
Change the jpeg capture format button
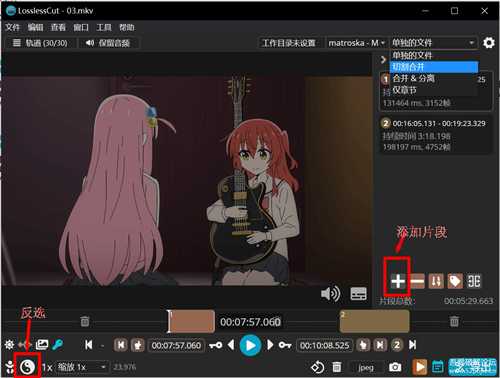366,367
